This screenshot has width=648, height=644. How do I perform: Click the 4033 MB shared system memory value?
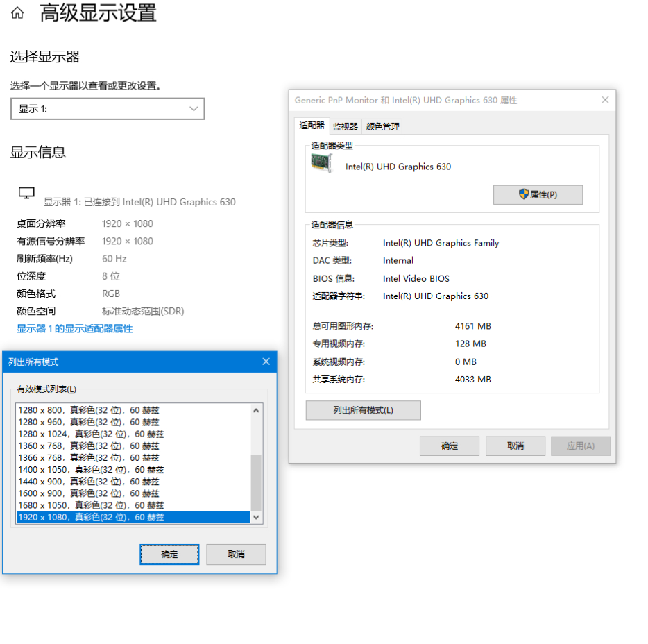click(x=472, y=379)
